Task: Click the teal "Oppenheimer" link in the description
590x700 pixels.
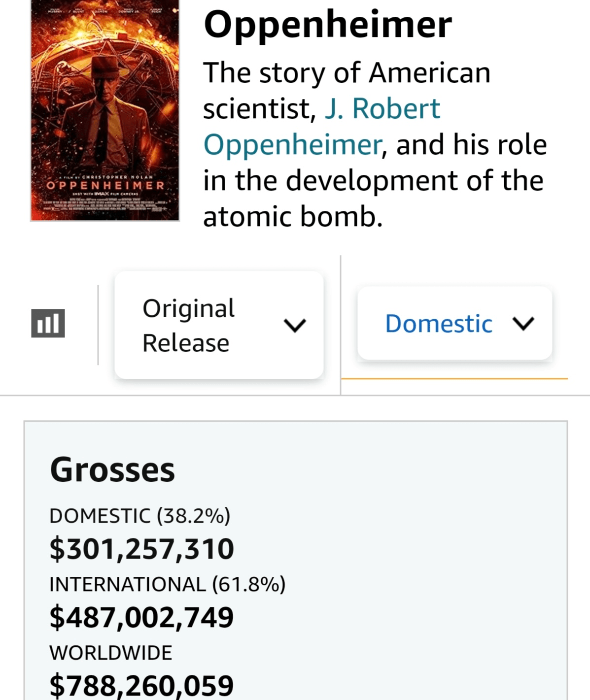Action: pos(293,145)
